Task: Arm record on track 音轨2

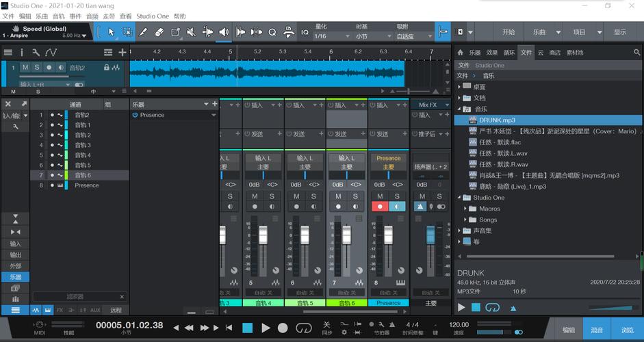Action: 49,67
